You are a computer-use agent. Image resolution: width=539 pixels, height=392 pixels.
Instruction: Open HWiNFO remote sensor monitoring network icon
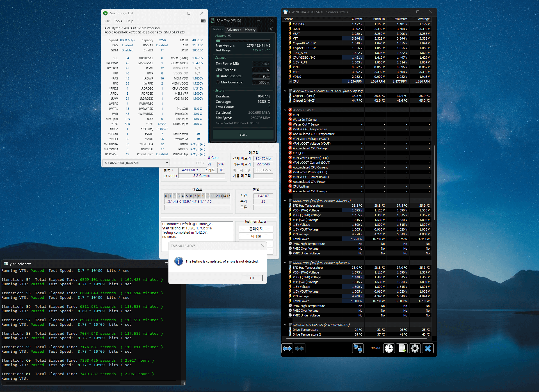click(x=358, y=348)
